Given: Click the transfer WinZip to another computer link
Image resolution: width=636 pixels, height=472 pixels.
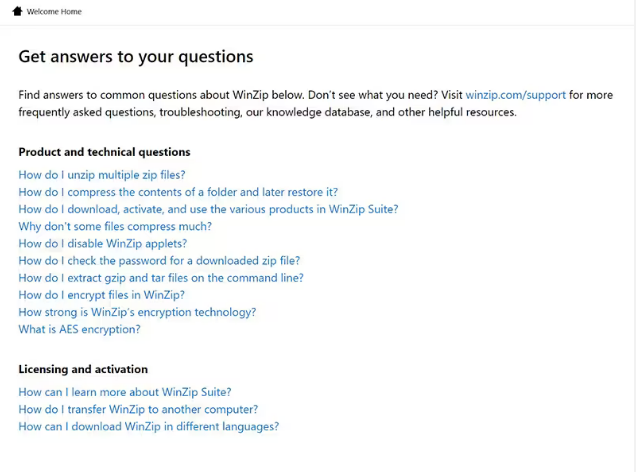Looking at the screenshot, I should 138,409.
